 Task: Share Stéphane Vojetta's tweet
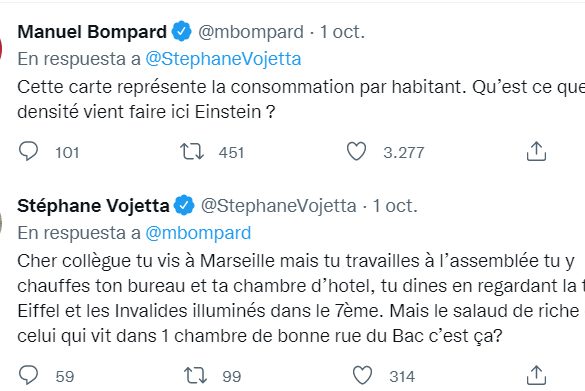point(536,375)
